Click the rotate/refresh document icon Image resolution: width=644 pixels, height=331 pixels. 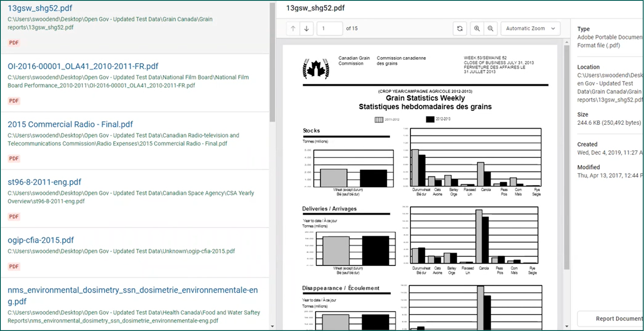tap(460, 29)
